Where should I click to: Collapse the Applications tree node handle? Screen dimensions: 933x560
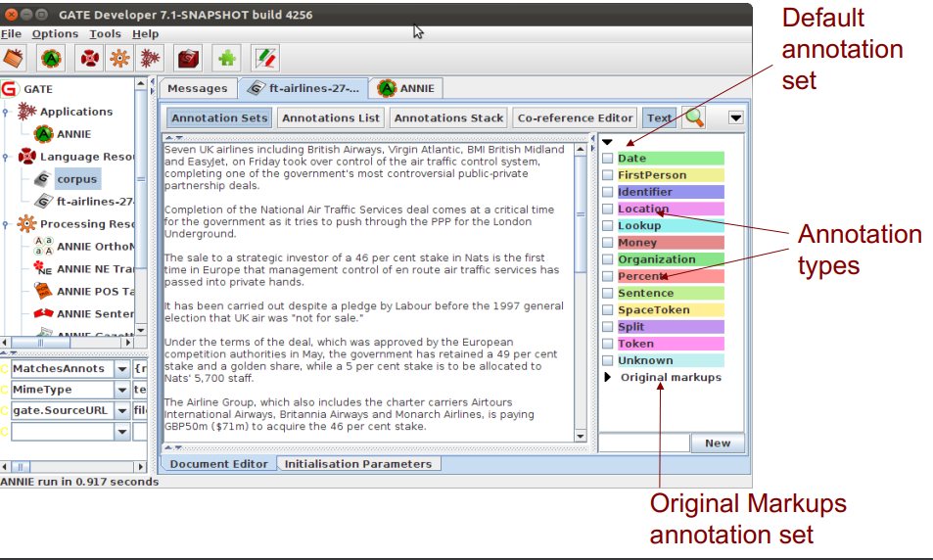(x=5, y=112)
